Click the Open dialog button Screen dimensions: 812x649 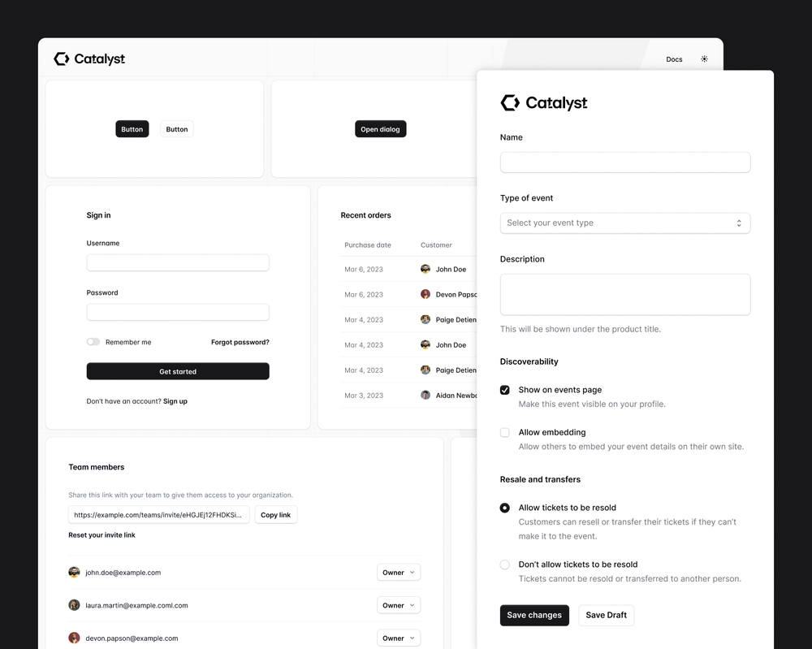[380, 129]
